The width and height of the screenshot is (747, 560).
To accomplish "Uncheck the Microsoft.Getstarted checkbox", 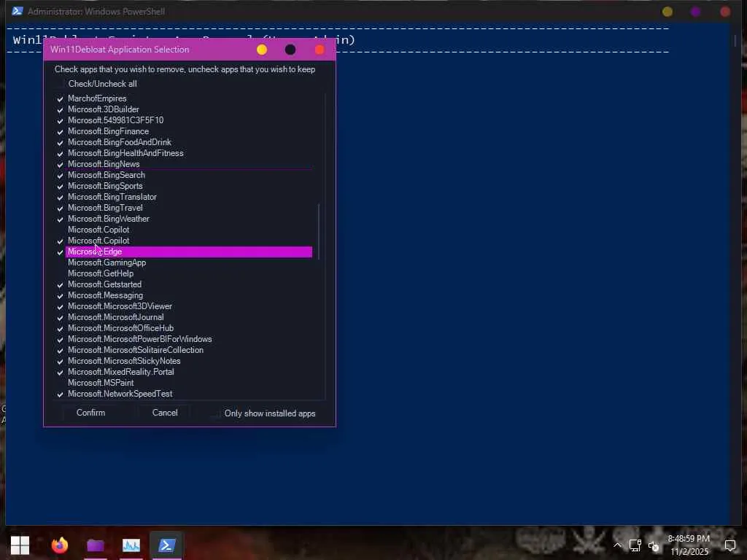I will pos(60,285).
